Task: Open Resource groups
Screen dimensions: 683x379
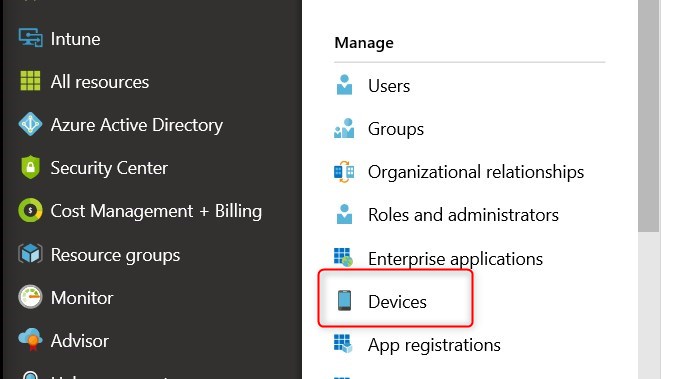Action: (x=115, y=255)
